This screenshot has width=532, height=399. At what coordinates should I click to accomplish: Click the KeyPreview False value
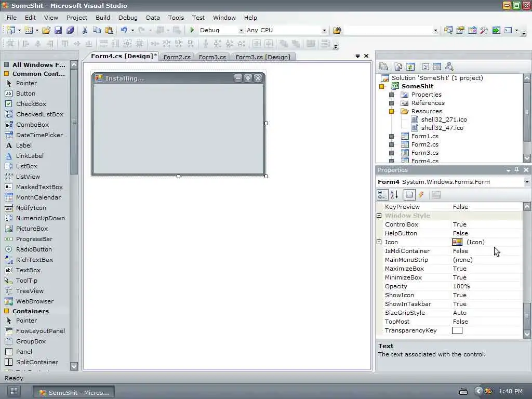click(x=460, y=207)
